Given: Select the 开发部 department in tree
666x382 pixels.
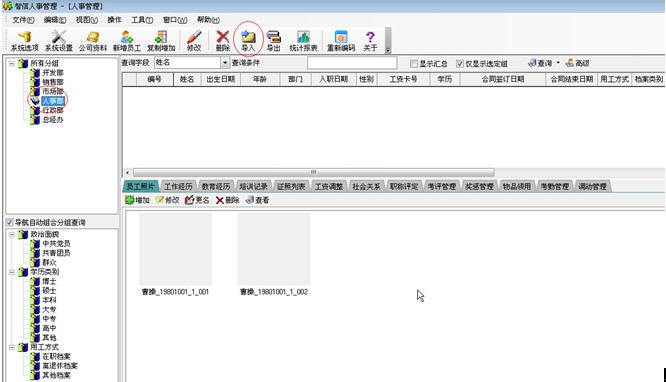Looking at the screenshot, I should (x=53, y=73).
